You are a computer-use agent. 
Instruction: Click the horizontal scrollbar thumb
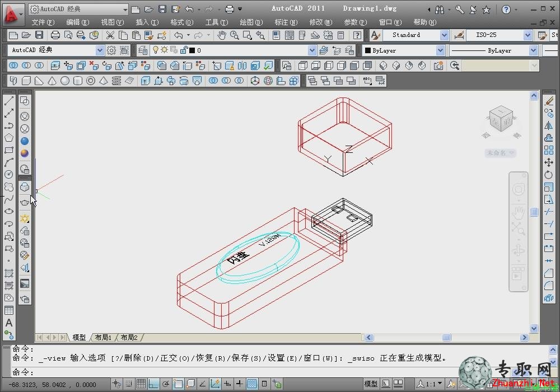447,337
